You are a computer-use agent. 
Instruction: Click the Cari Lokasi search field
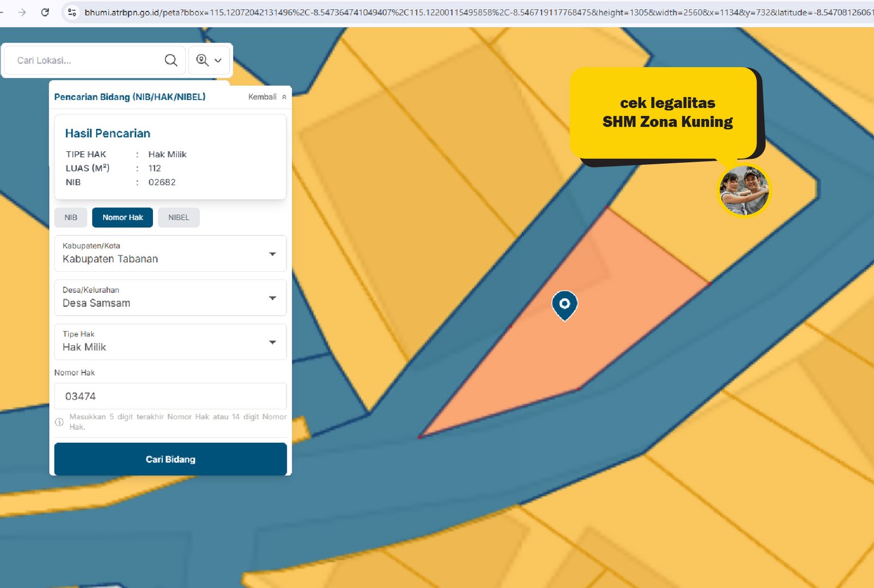[x=87, y=60]
